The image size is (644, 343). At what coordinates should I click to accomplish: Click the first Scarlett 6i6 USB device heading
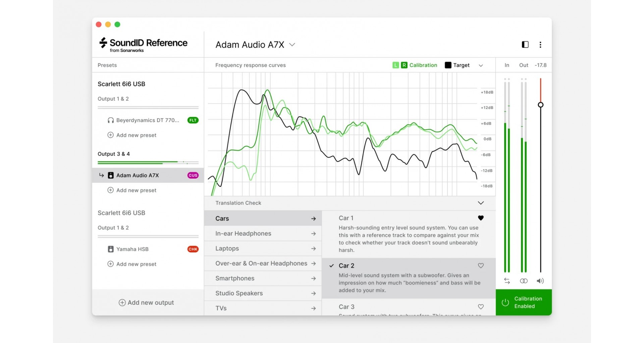[x=121, y=84]
